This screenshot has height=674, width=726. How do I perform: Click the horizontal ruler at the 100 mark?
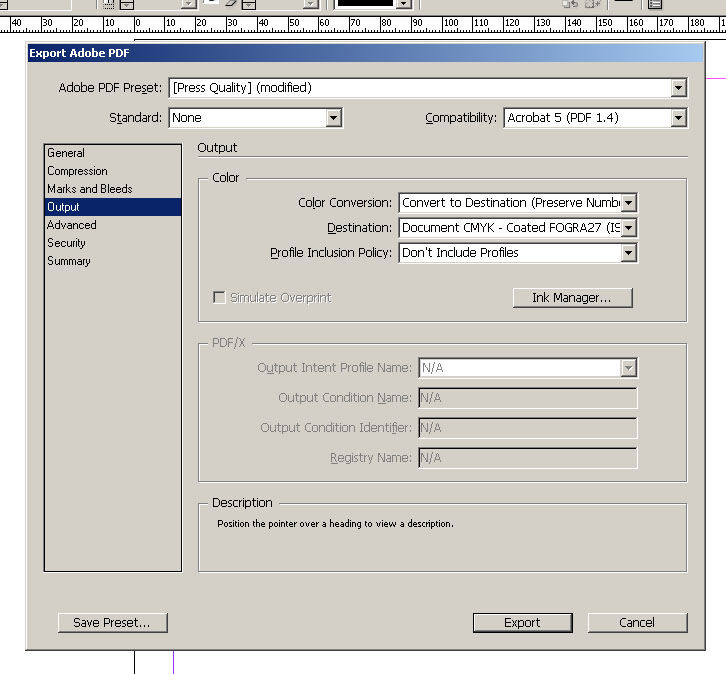[451, 24]
